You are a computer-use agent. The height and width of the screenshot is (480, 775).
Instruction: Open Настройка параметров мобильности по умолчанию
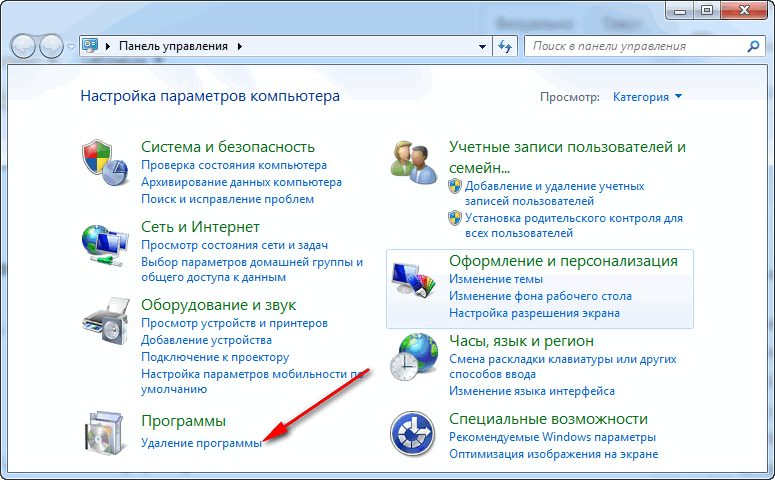point(253,382)
